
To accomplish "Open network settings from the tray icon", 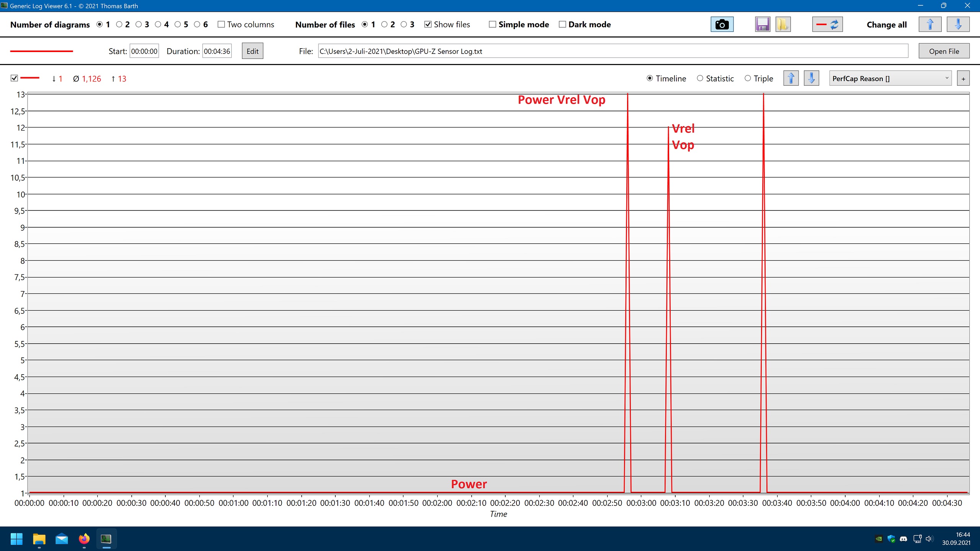I will (x=918, y=539).
